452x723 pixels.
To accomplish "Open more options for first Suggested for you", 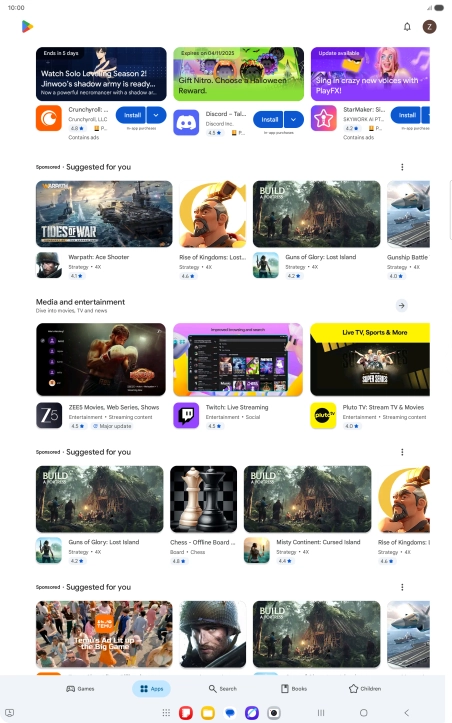I will point(402,167).
